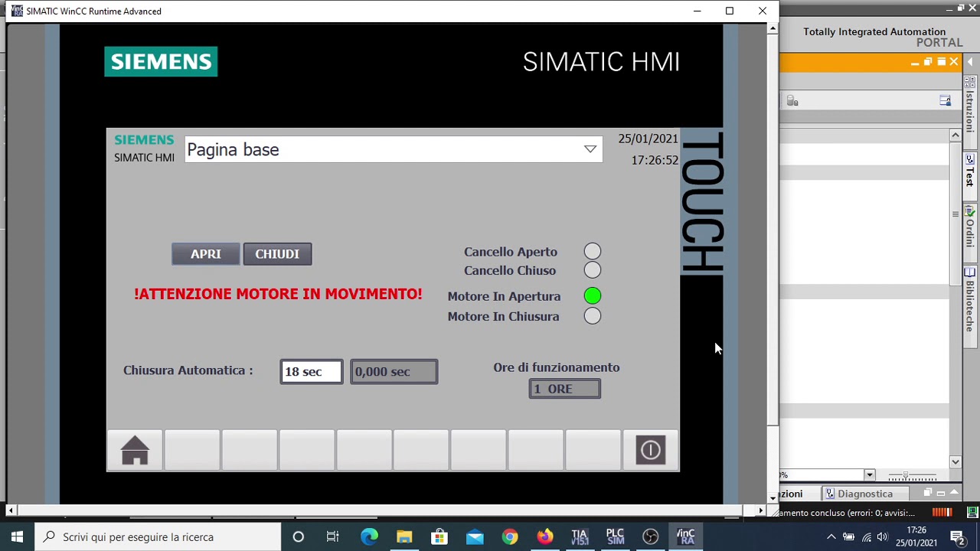Switch to OBS Studio in the taskbar

click(650, 537)
